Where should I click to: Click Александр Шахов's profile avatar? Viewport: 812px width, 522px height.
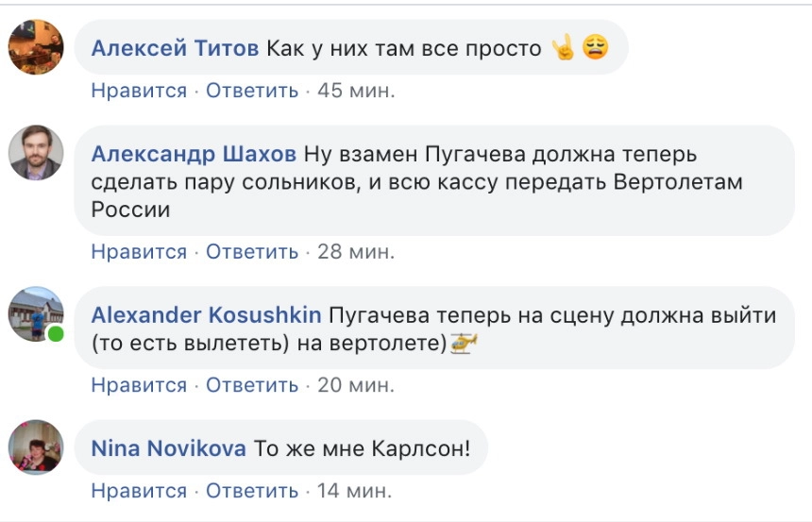click(x=36, y=152)
